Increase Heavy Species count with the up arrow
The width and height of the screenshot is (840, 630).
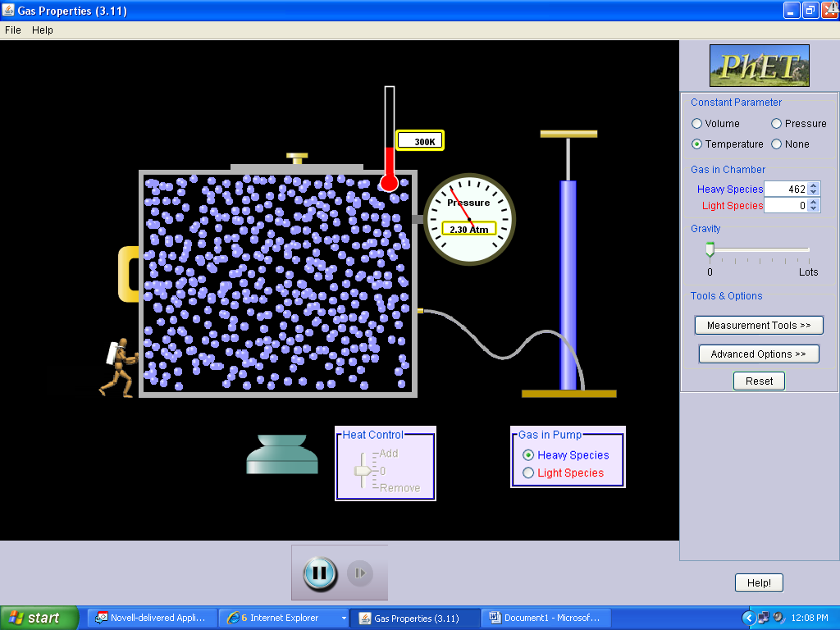click(x=813, y=185)
